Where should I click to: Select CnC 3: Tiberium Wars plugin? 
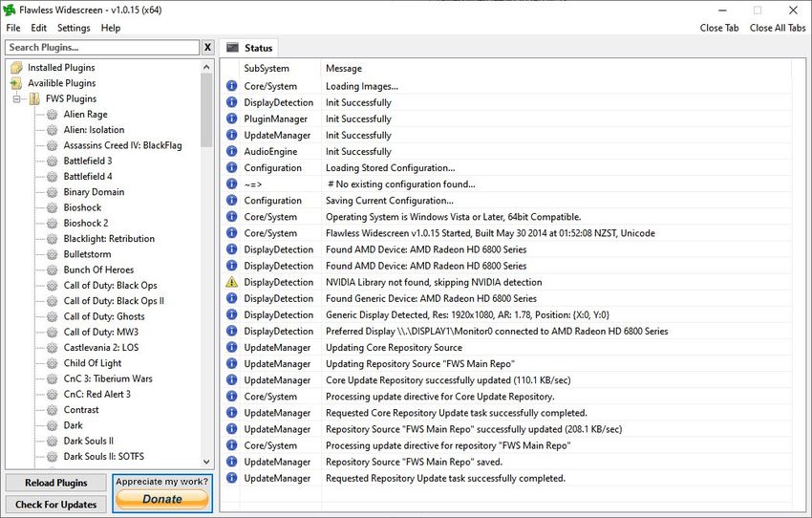click(108, 378)
